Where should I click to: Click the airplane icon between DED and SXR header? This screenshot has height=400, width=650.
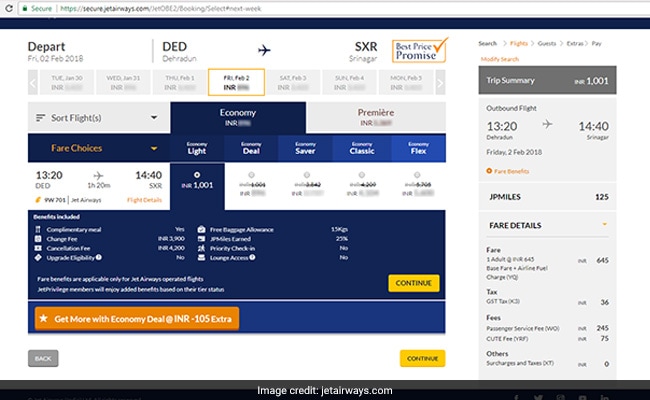[x=264, y=50]
